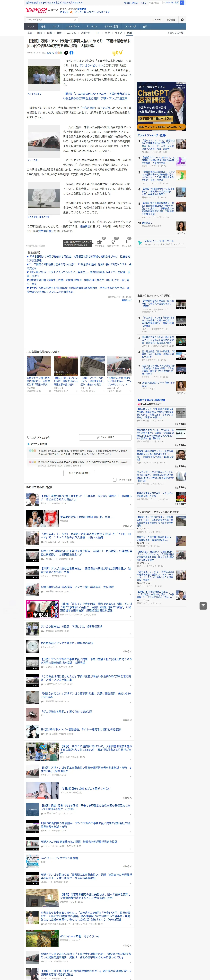Open the エキスパート tab
The image size is (210, 980).
click(72, 27)
